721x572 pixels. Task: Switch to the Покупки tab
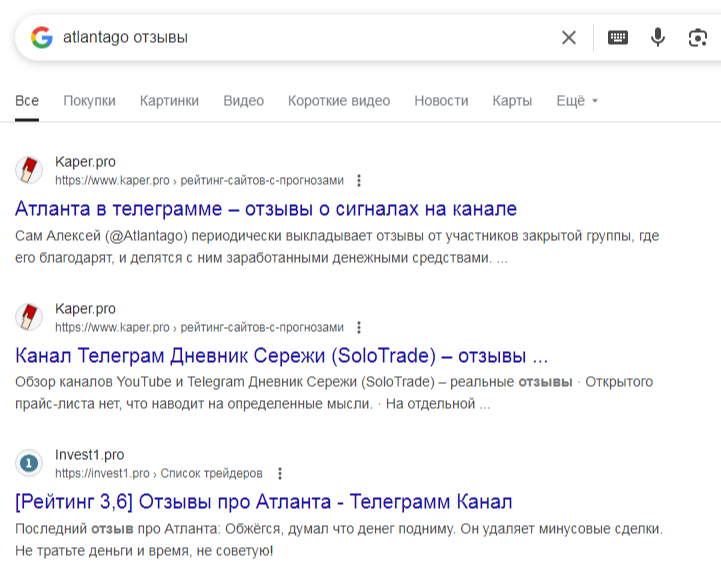coord(90,101)
